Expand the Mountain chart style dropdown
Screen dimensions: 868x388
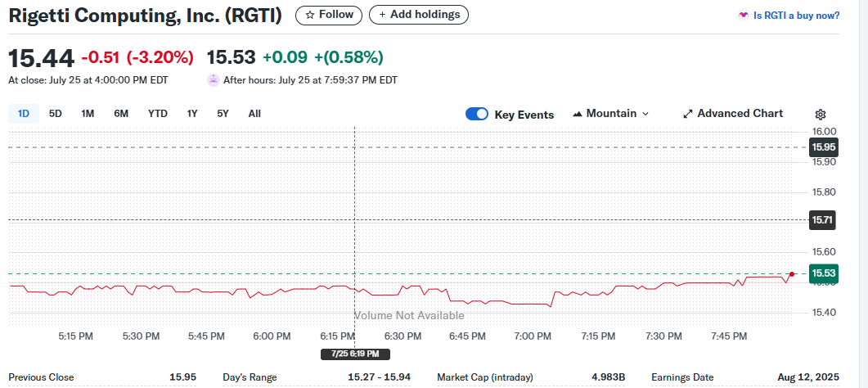[645, 114]
